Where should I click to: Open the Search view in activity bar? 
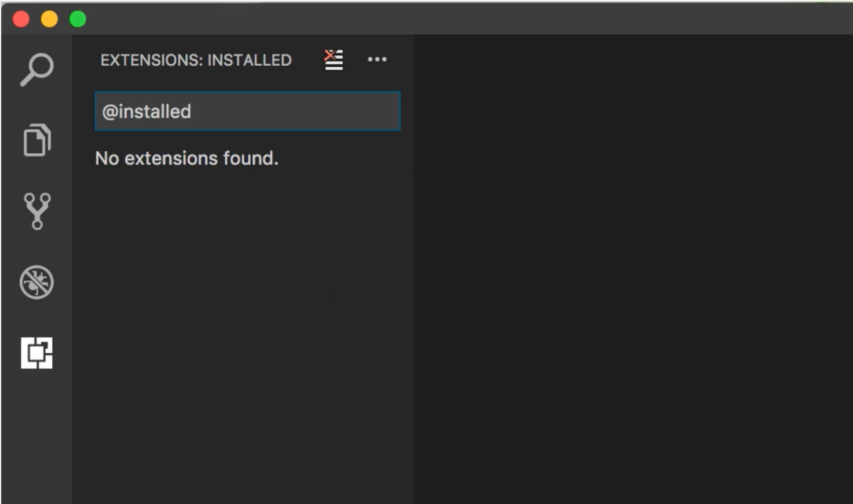coord(37,69)
